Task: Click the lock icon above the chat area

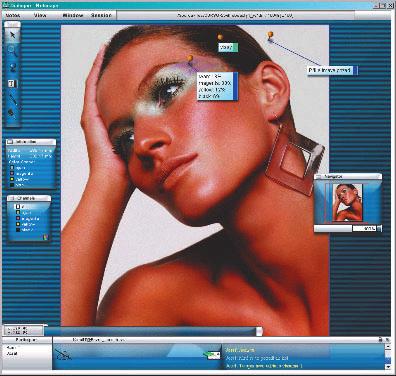Action: [x=380, y=339]
